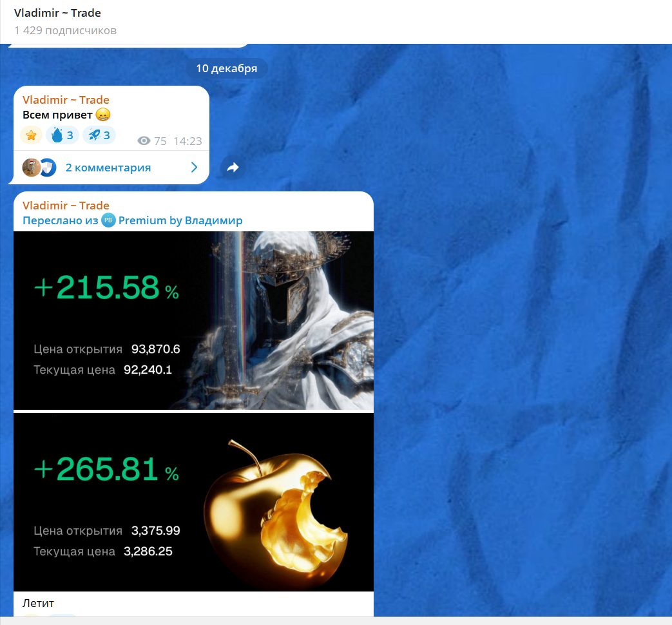Click the second commenter avatar

coord(48,167)
